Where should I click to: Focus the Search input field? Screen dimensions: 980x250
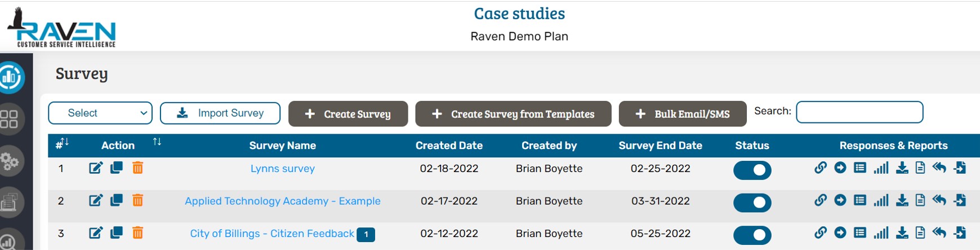coord(859,112)
